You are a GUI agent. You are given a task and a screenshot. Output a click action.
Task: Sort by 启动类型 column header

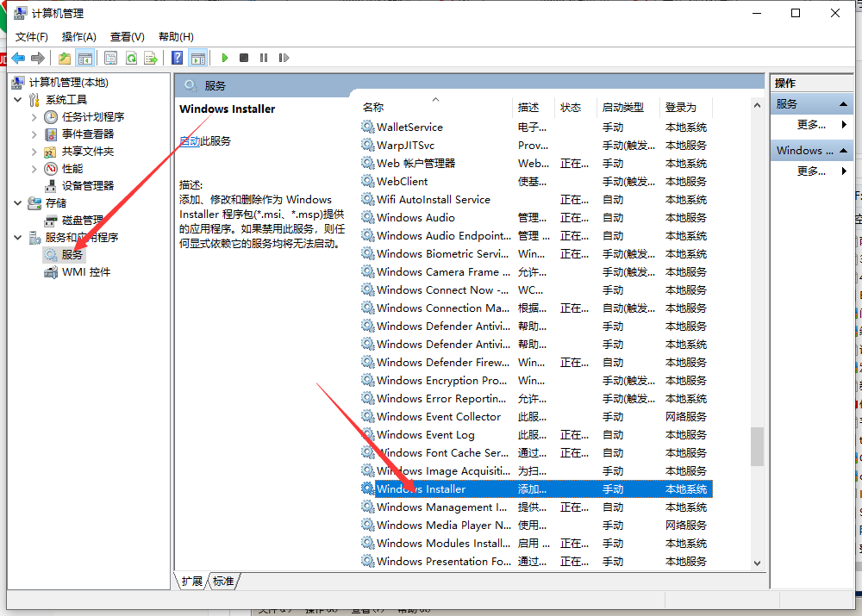[x=628, y=107]
